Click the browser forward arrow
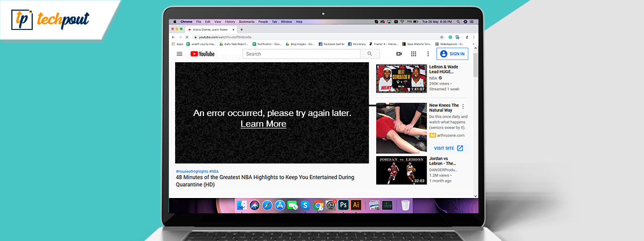The height and width of the screenshot is (241, 644). pos(180,37)
